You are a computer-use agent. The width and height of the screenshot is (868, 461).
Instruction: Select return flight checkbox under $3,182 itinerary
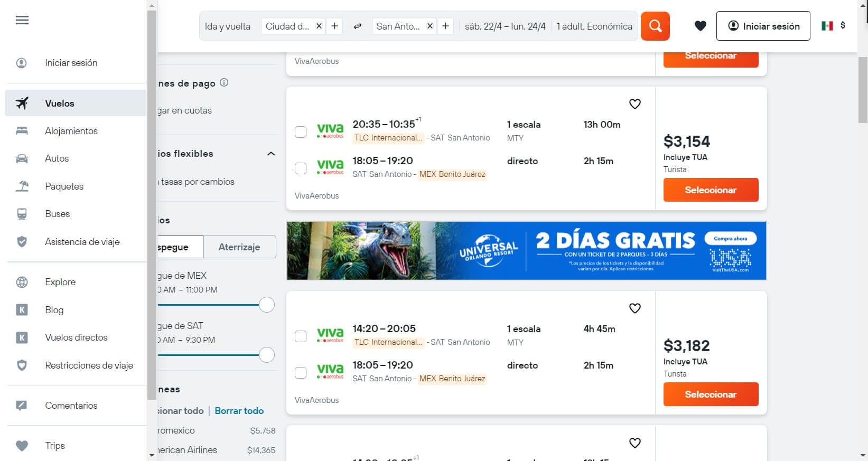pos(301,373)
